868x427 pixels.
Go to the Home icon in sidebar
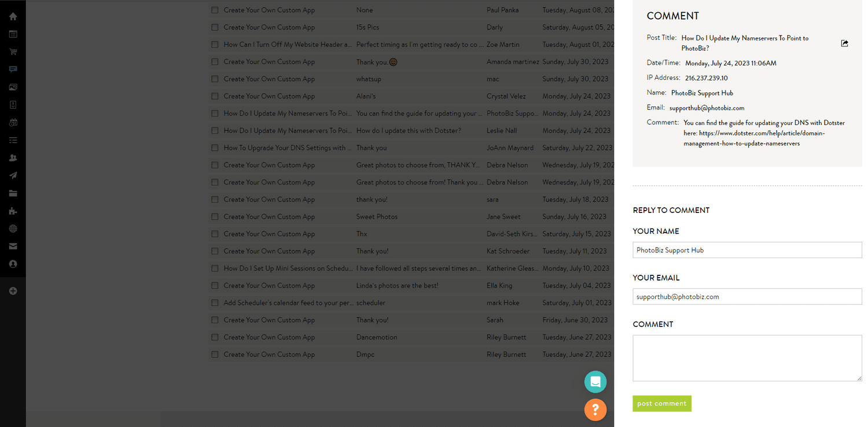point(13,17)
